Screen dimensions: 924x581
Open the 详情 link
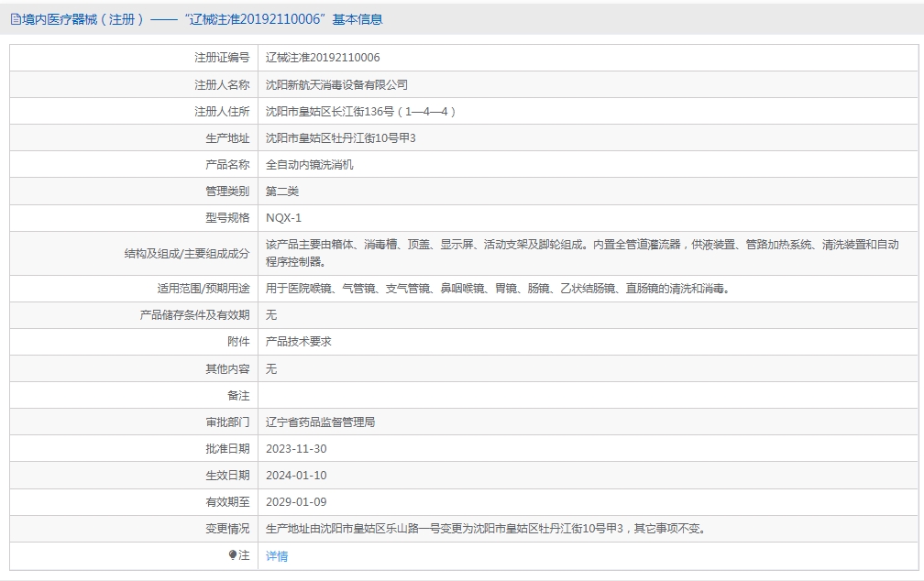pyautogui.click(x=276, y=556)
